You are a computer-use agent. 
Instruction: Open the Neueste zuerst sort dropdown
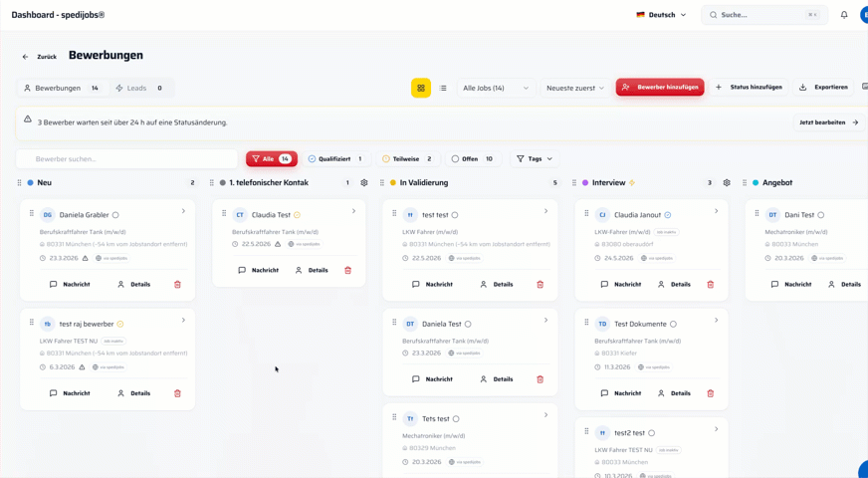tap(575, 88)
